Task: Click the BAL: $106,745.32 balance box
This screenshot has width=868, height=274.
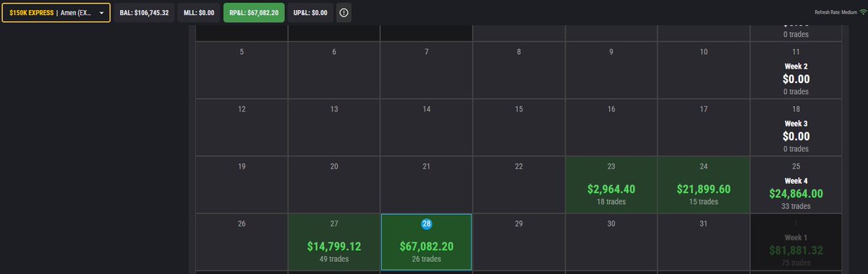Action: click(x=144, y=13)
